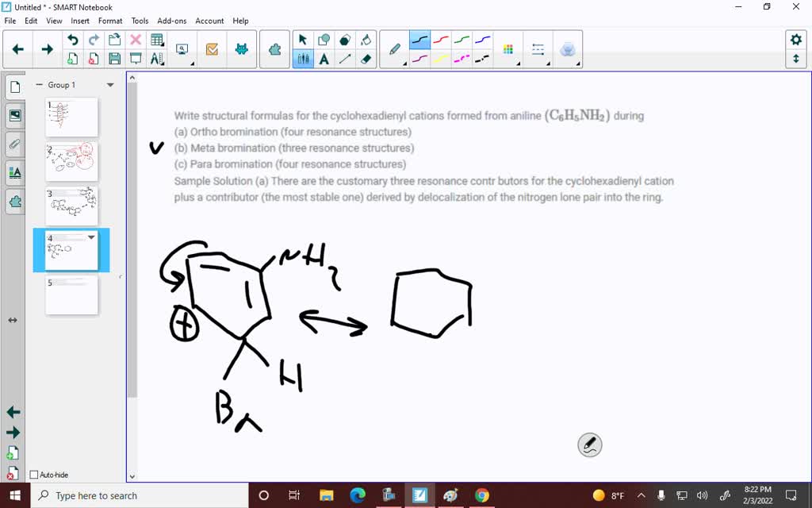This screenshot has height=508, width=812.
Task: Select the Text tool
Action: click(x=324, y=58)
